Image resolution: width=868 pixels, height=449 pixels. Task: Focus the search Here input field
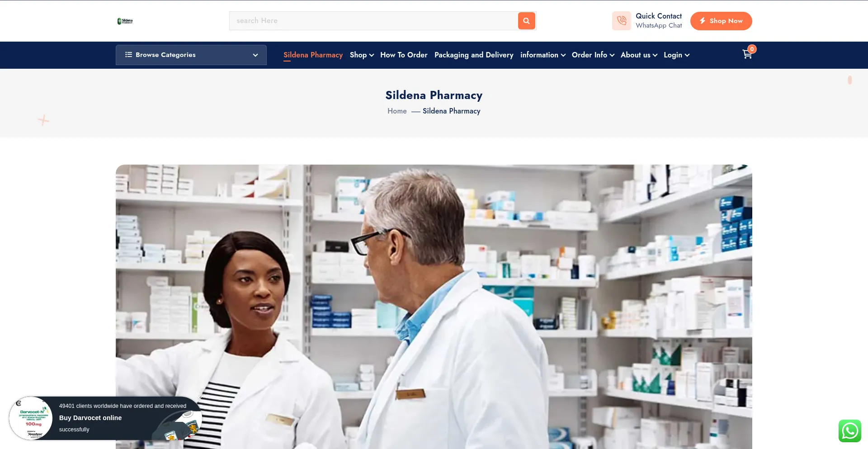coord(373,21)
